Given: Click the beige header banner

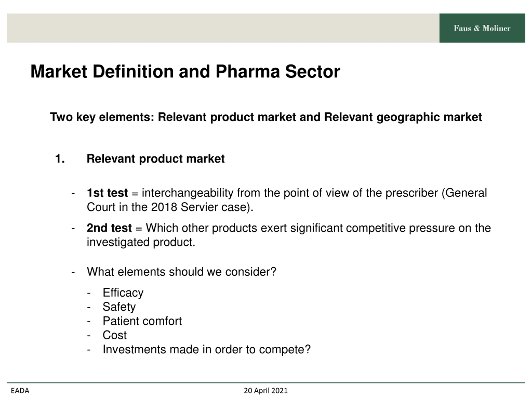Looking at the screenshot, I should pyautogui.click(x=223, y=28).
